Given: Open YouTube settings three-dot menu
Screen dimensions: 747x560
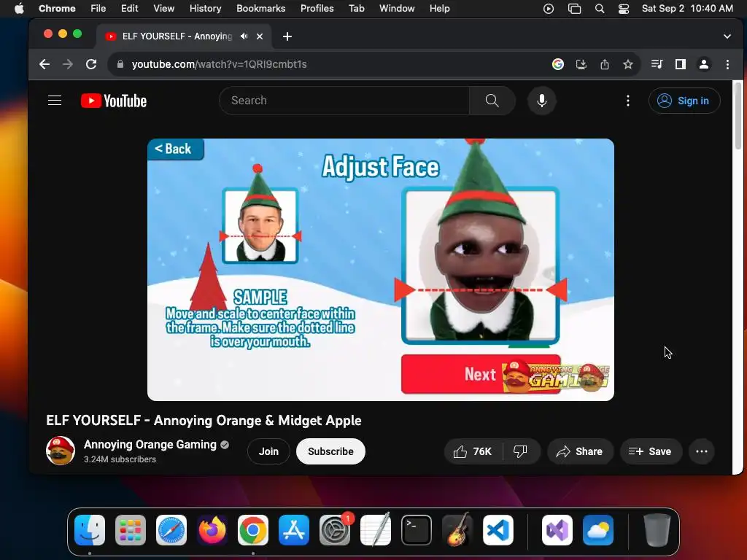Looking at the screenshot, I should pos(628,101).
